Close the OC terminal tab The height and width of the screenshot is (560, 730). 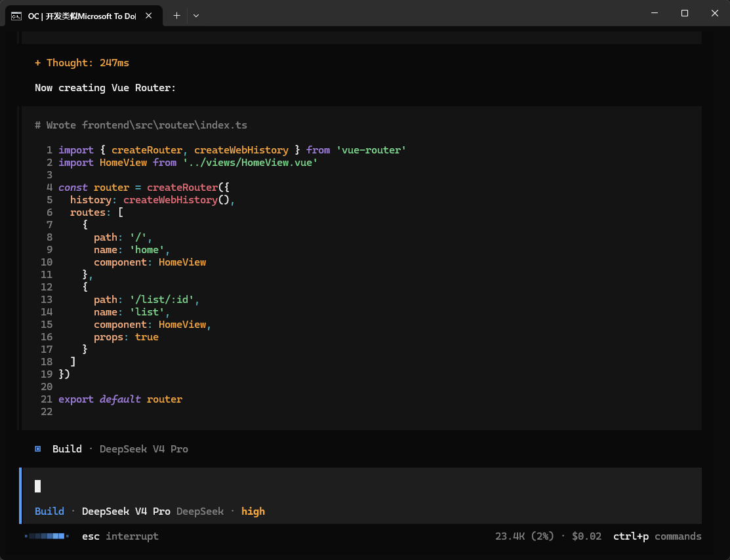(x=148, y=16)
